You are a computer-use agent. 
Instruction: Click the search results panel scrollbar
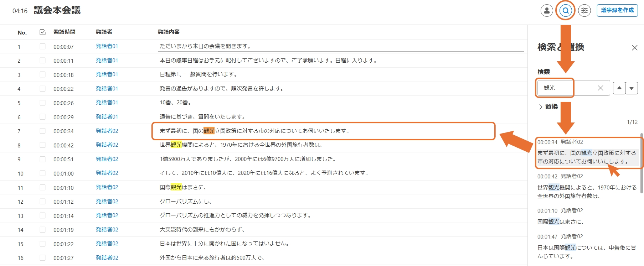coord(642,164)
